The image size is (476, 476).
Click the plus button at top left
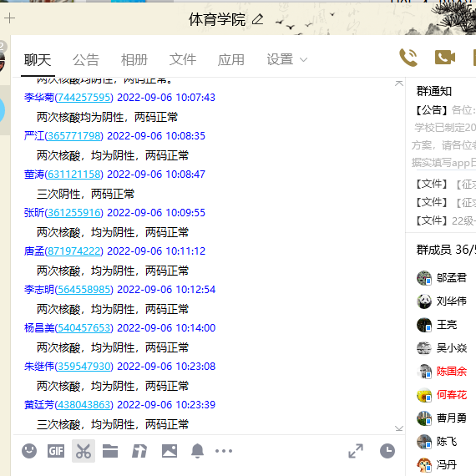pos(9,18)
